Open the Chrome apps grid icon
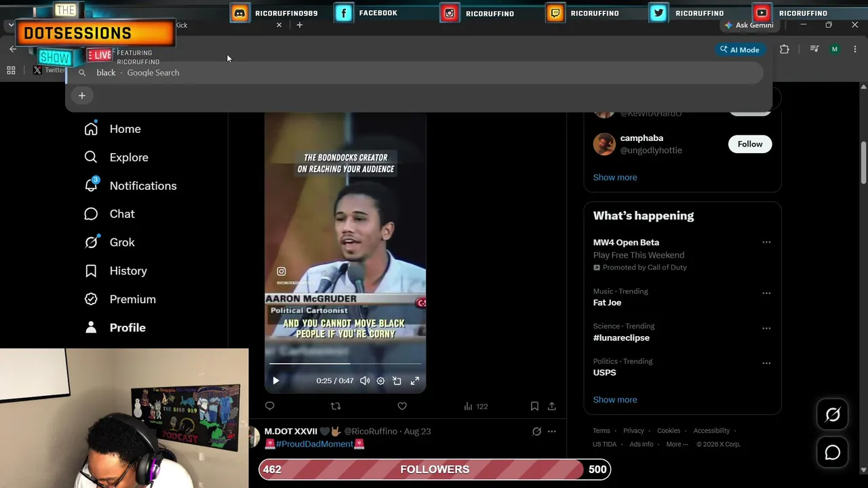 11,70
